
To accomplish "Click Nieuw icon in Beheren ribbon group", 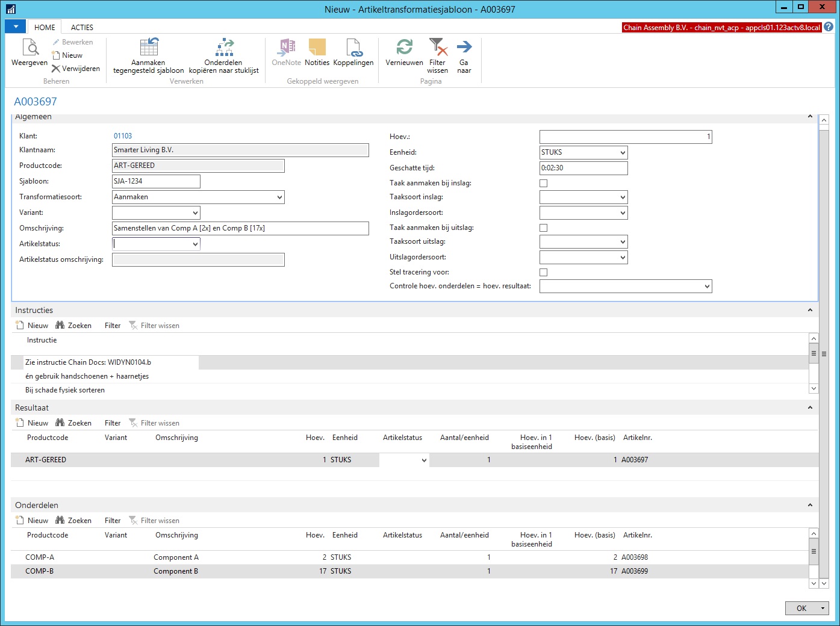I will pos(56,55).
